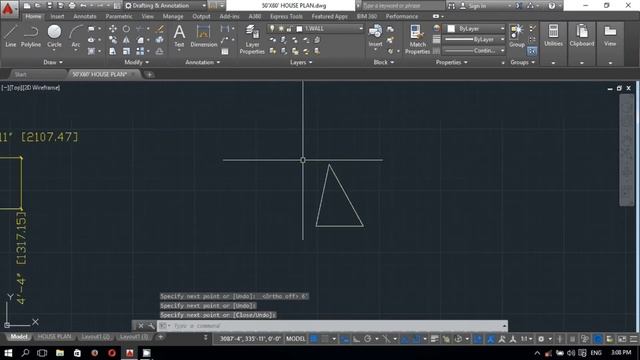The image size is (640, 360).
Task: Click the Rotate tool in Modify panel
Action: tap(126, 29)
